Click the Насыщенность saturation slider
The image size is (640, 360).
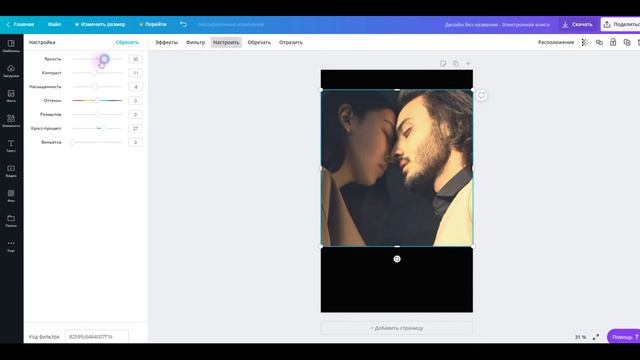[x=97, y=87]
